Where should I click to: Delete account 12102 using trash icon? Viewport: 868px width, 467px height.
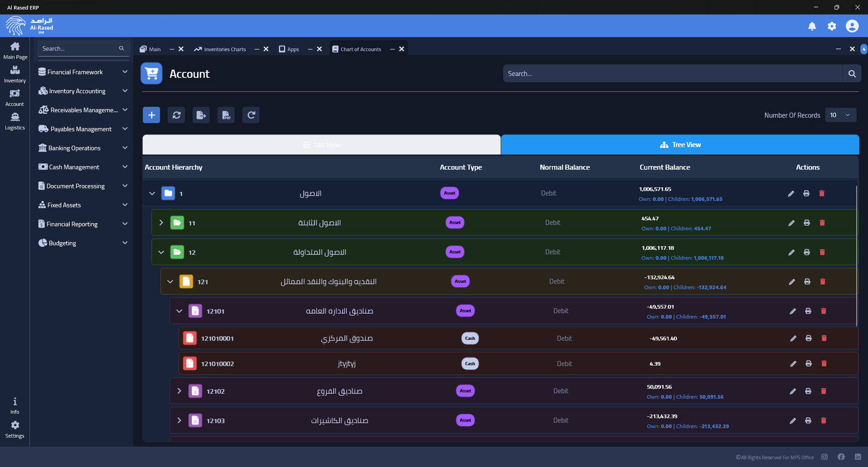tap(824, 391)
